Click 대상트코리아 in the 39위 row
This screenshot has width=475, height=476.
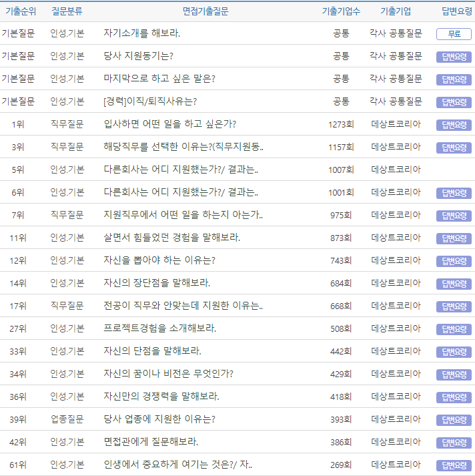tap(396, 419)
